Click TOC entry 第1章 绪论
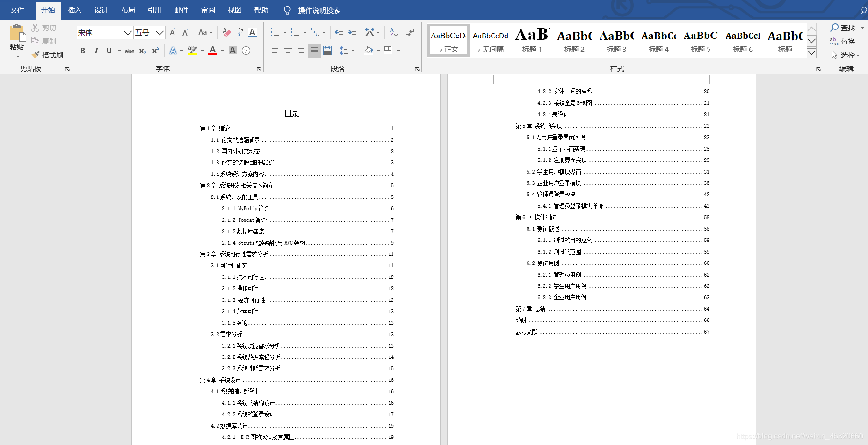The height and width of the screenshot is (445, 868). pyautogui.click(x=215, y=128)
